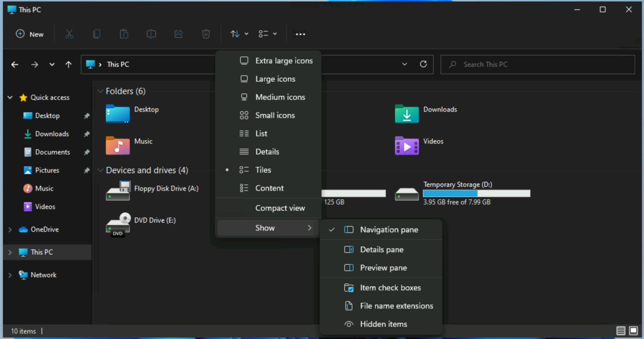Image resolution: width=644 pixels, height=339 pixels.
Task: Expand the Network tree node
Action: 10,275
